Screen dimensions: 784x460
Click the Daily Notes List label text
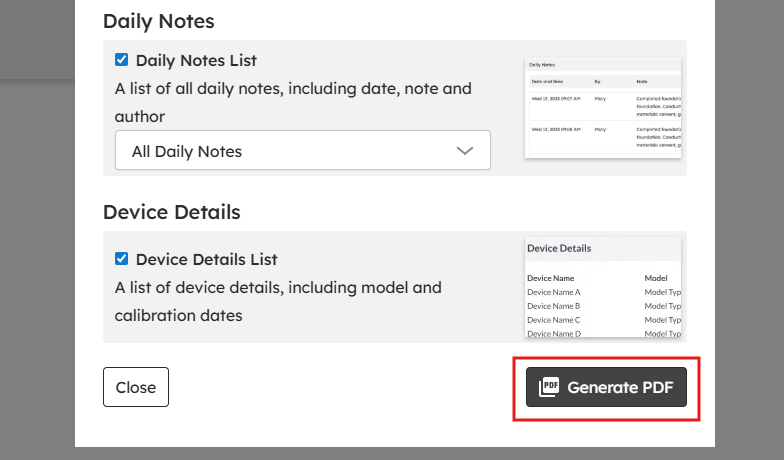pos(196,60)
